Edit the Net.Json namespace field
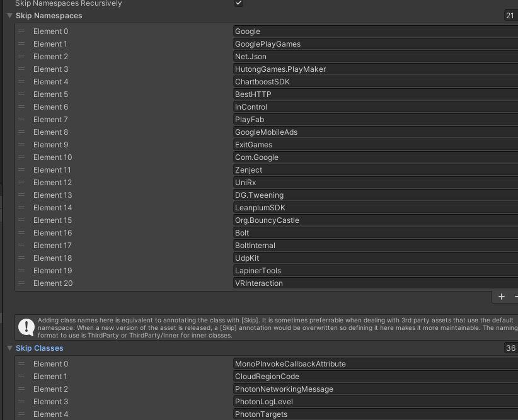518x420 pixels. (376, 57)
